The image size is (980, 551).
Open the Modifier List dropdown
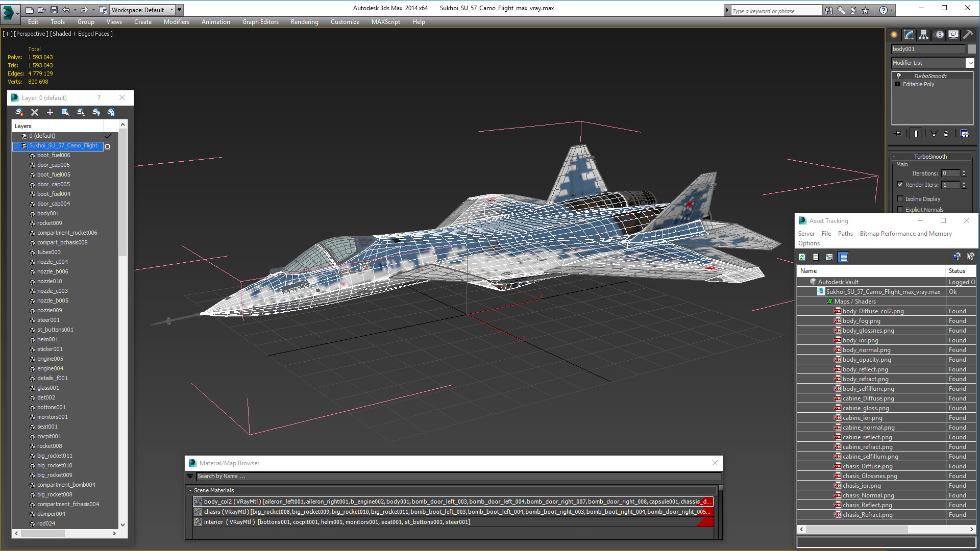tap(970, 63)
